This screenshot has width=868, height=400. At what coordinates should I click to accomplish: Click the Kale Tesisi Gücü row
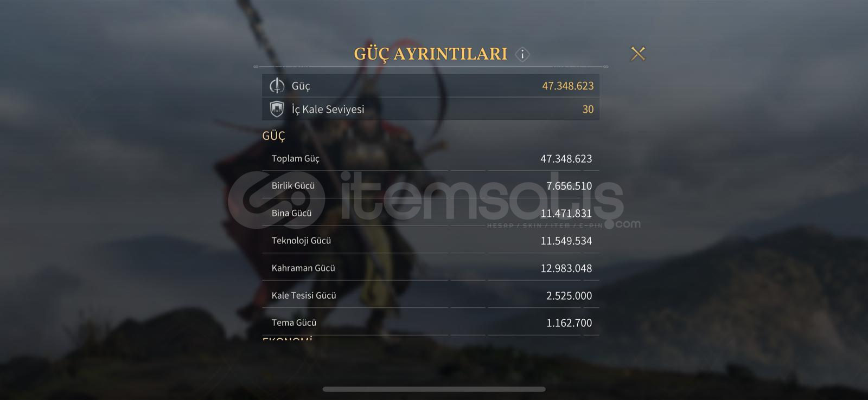pyautogui.click(x=431, y=295)
